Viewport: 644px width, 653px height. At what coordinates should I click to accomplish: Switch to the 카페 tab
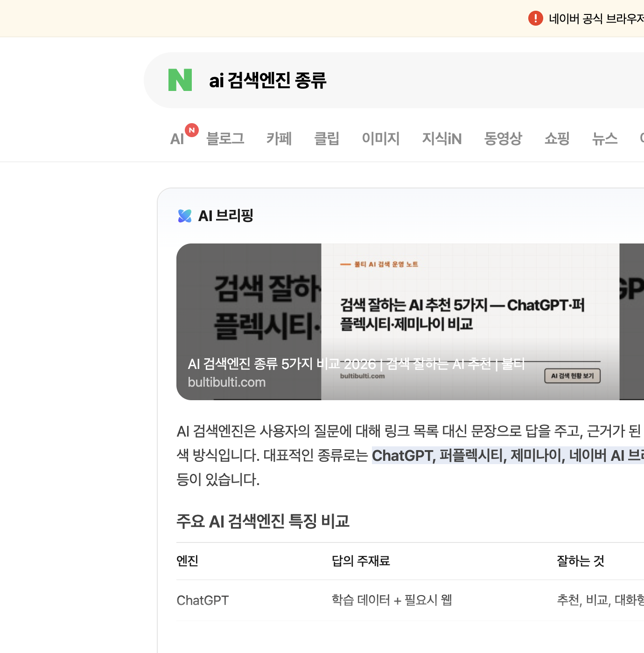coord(279,139)
